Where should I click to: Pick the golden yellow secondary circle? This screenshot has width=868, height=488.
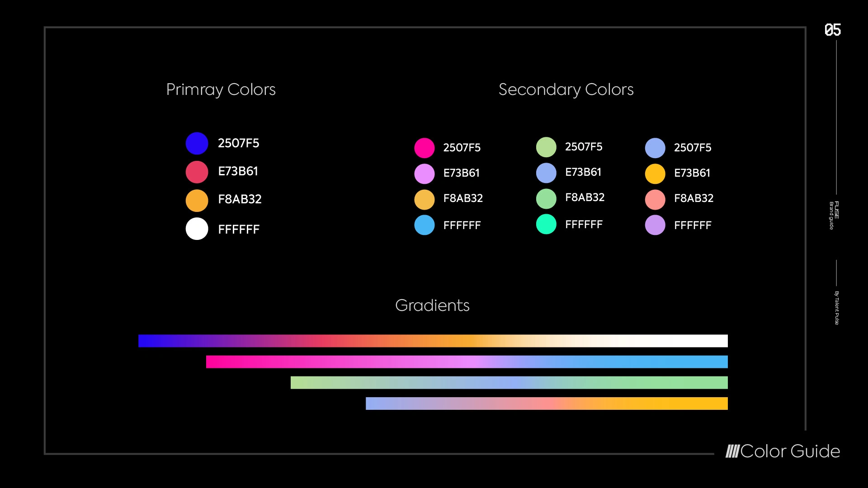(655, 174)
